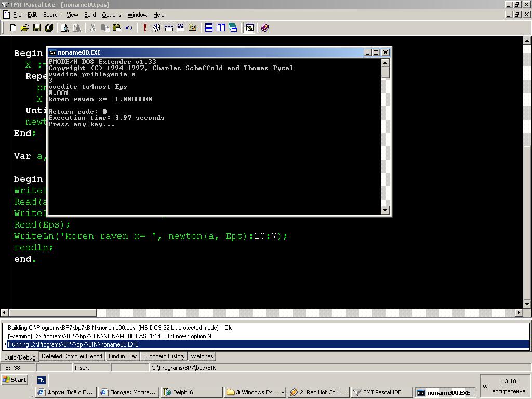The height and width of the screenshot is (399, 532).
Task: Open the Watches tab
Action: point(202,356)
